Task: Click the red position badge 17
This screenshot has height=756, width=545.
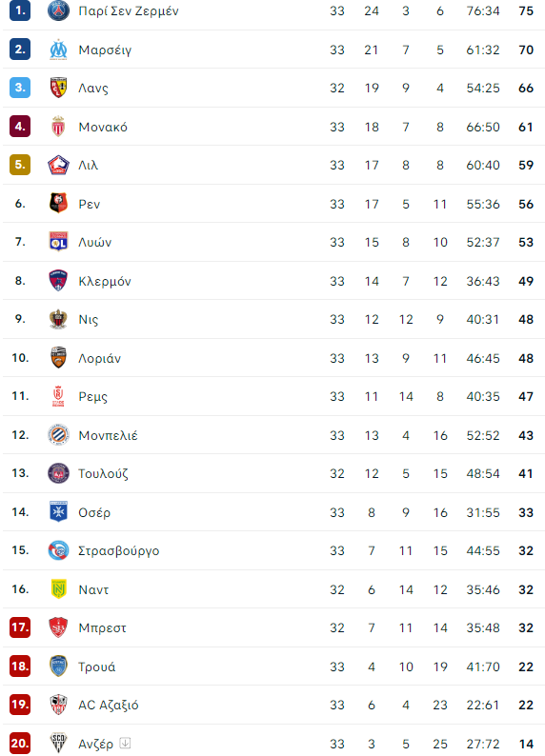Action: (20, 627)
